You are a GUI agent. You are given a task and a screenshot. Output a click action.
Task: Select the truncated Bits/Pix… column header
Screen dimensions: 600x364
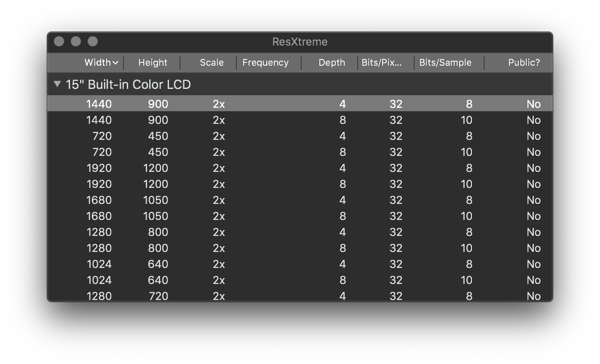(382, 63)
